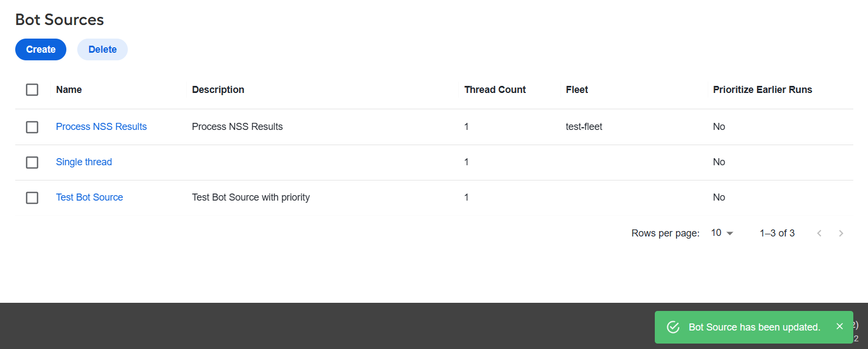Viewport: 868px width, 349px height.
Task: Open the Process NSS Results link
Action: [101, 127]
